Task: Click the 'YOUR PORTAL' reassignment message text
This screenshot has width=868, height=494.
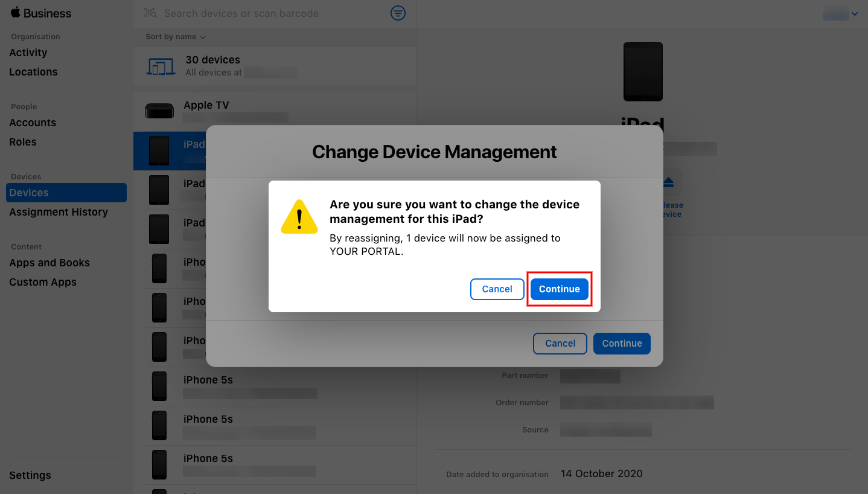Action: coord(445,245)
